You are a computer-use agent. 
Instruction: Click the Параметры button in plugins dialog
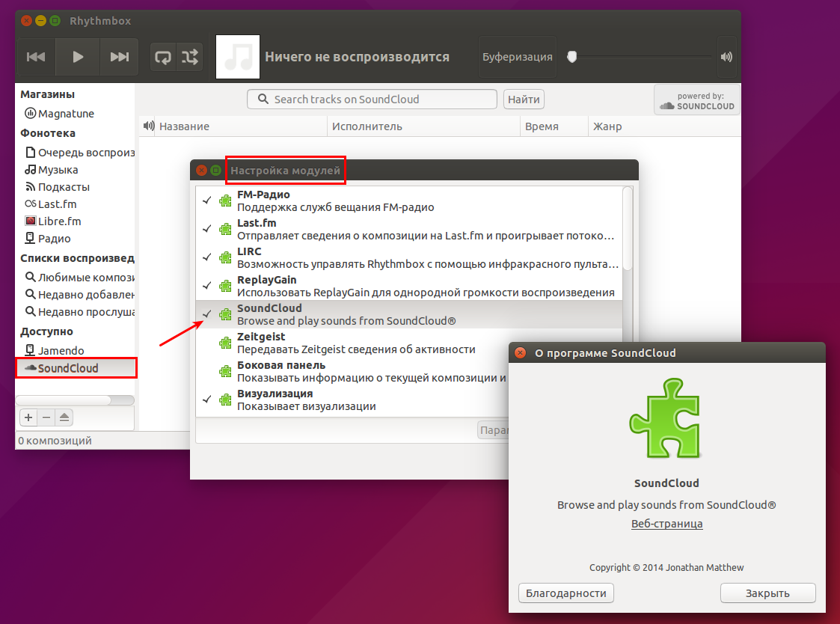coord(494,430)
